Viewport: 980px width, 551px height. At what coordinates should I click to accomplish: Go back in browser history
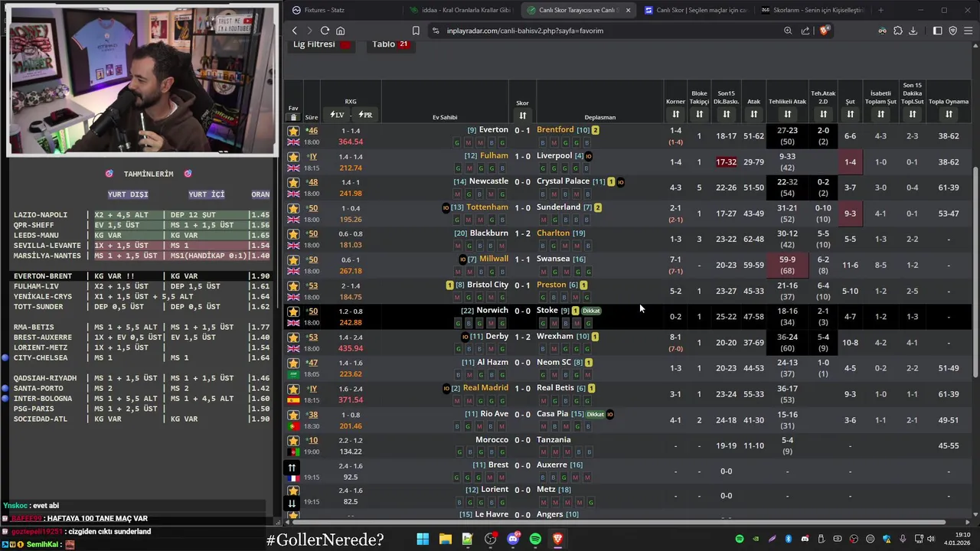point(295,31)
